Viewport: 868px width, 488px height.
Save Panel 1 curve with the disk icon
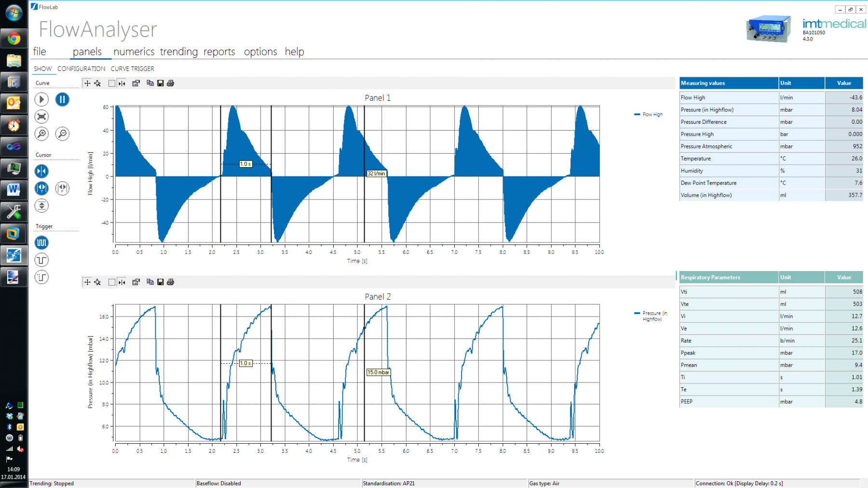coord(160,83)
